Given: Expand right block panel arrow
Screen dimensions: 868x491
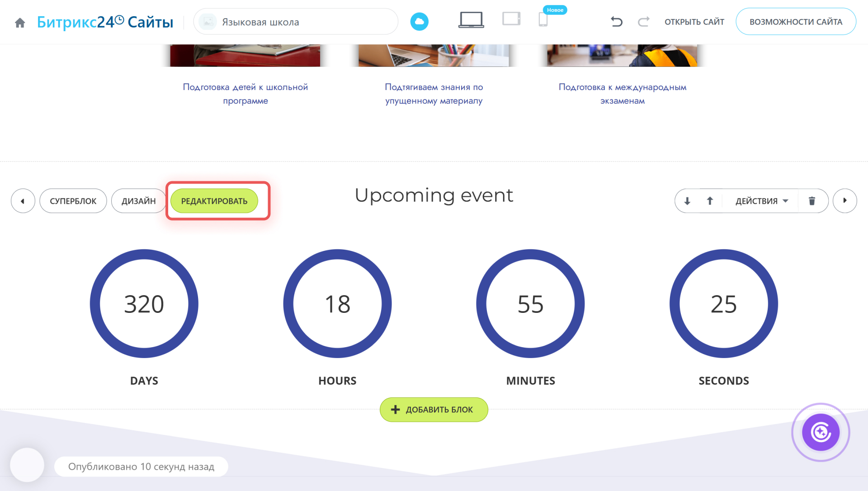Looking at the screenshot, I should (x=844, y=201).
